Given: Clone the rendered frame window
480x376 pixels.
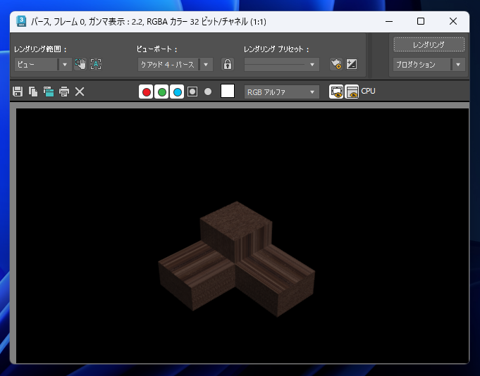Looking at the screenshot, I should 49,91.
